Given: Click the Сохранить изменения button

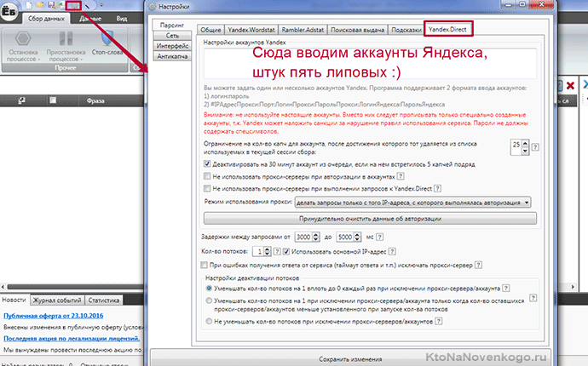Looking at the screenshot, I should 350,358.
